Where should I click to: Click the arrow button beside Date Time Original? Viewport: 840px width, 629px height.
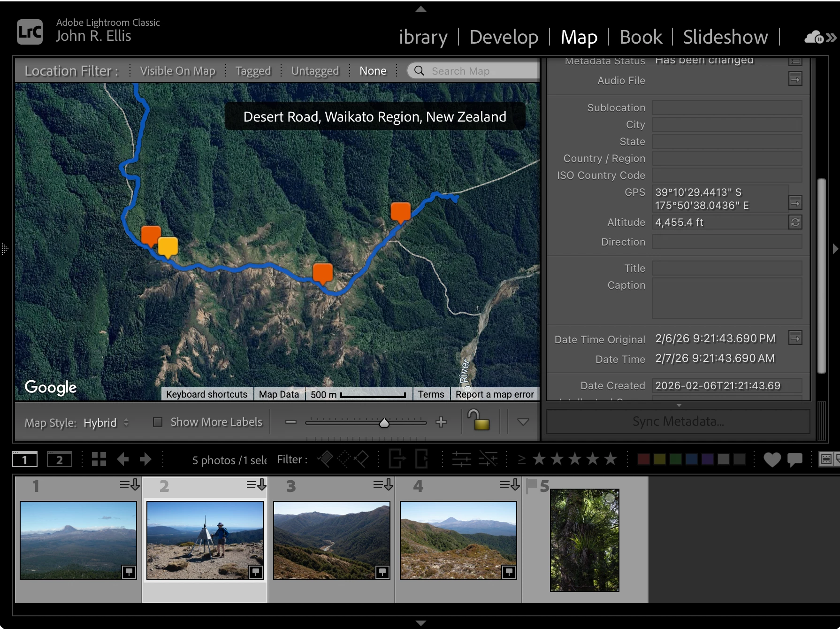coord(795,338)
